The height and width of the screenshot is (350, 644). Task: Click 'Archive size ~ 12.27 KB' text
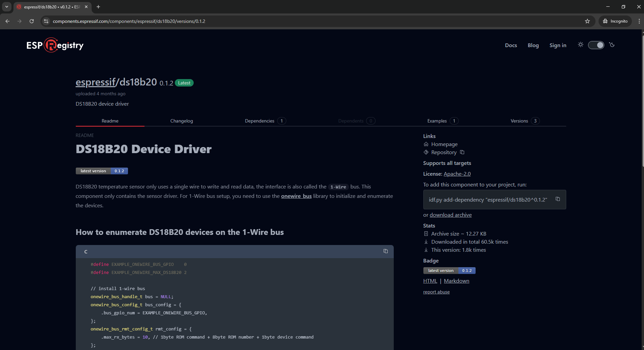click(x=458, y=234)
